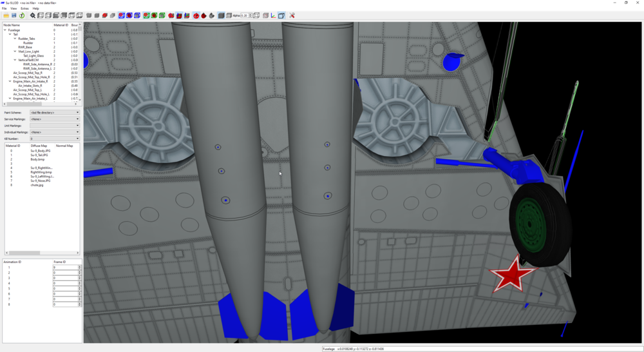The height and width of the screenshot is (352, 644).
Task: Click the green box with dark red sphere
Action: 154,15
